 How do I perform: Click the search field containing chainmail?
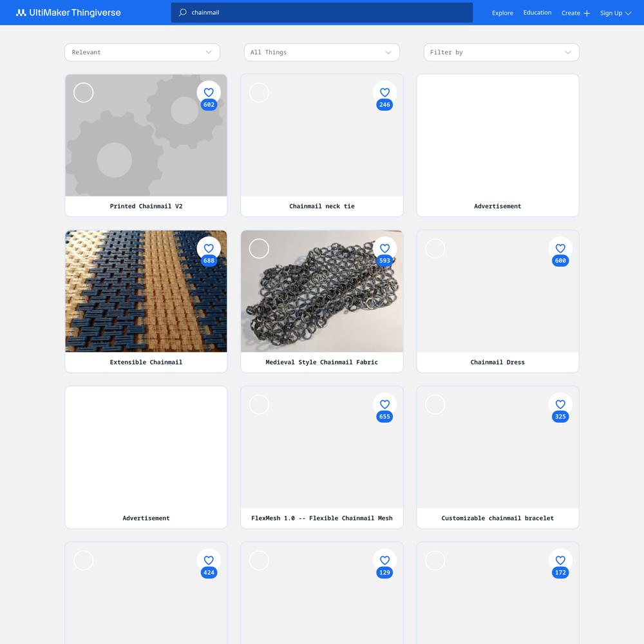click(321, 13)
